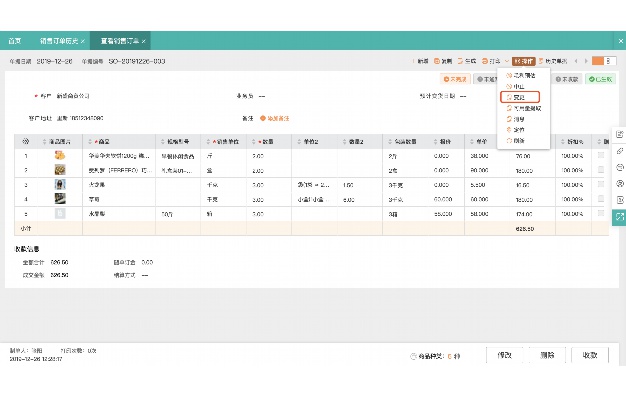
Task: Switch to the 首页 home tab
Action: pyautogui.click(x=15, y=41)
